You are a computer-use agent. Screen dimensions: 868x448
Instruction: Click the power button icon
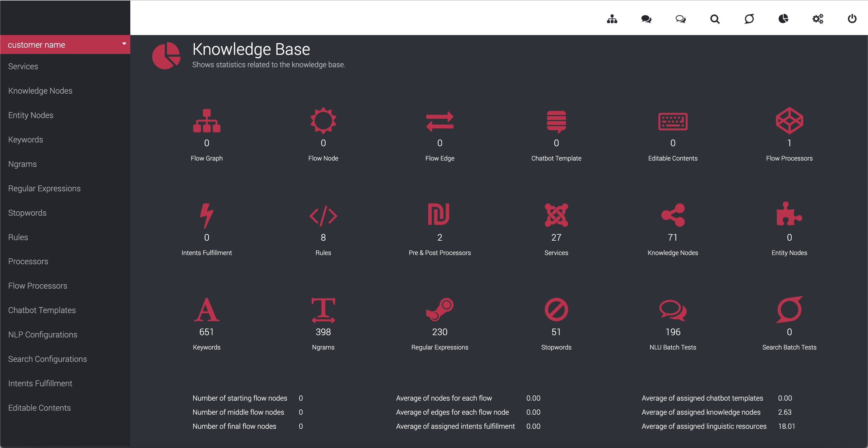852,18
